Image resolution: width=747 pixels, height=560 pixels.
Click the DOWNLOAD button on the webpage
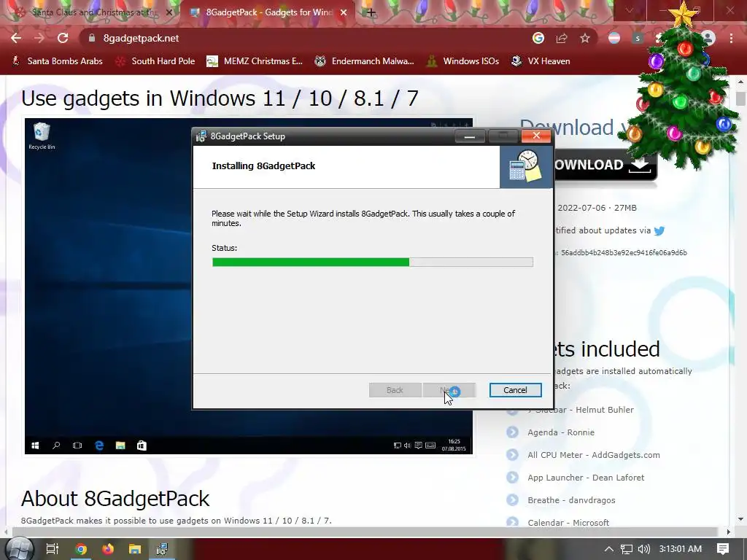click(603, 165)
